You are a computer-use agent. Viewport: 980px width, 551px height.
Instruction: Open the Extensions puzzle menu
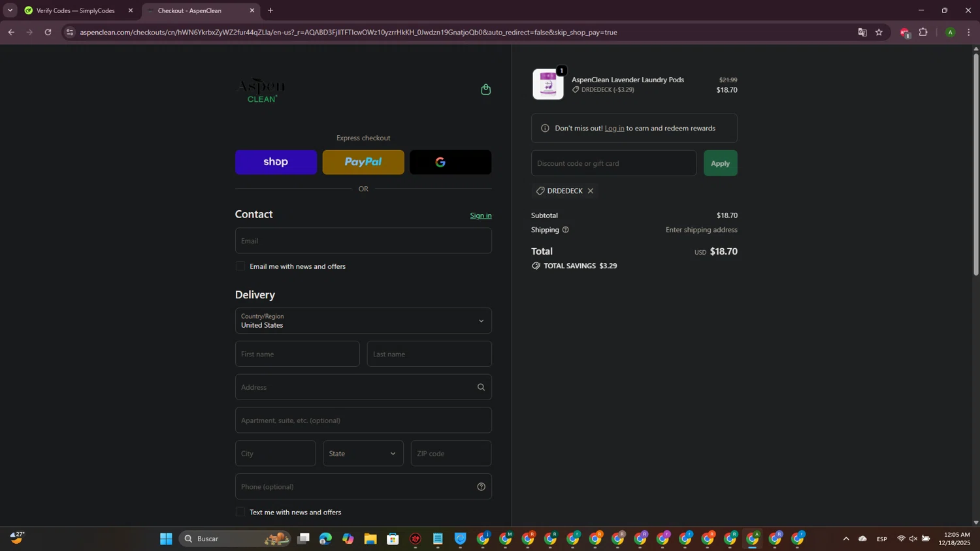923,32
